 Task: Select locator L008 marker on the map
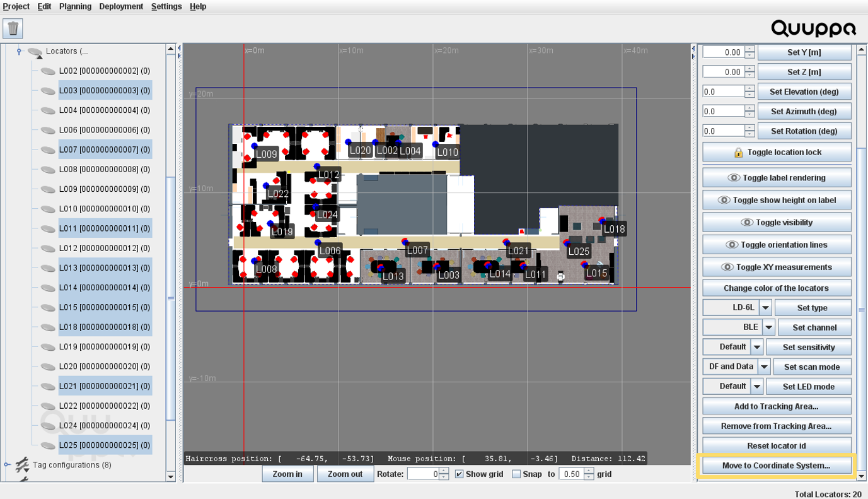(x=255, y=261)
